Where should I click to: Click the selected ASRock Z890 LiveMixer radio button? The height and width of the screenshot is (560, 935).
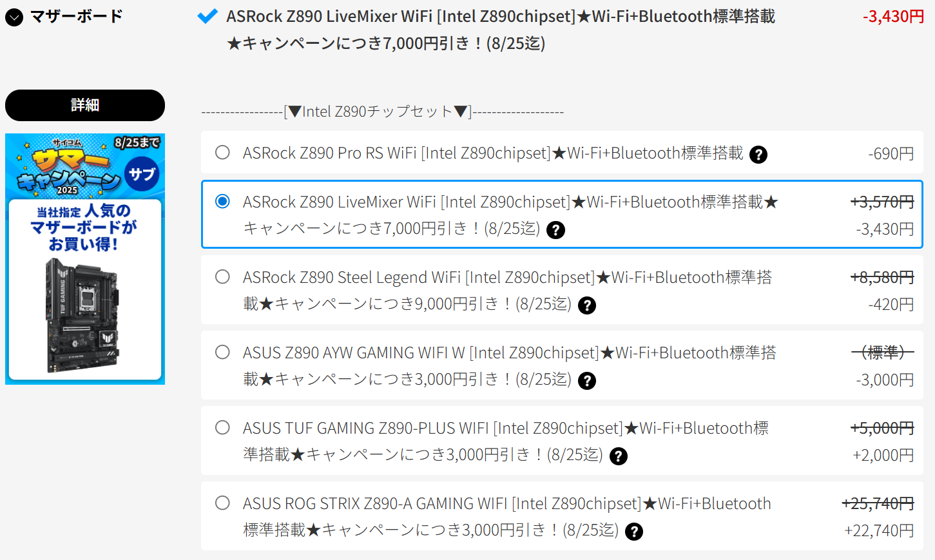[x=222, y=202]
